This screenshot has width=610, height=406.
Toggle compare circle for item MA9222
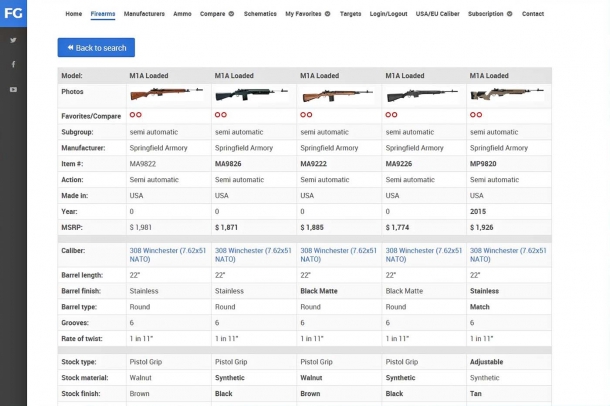309,115
